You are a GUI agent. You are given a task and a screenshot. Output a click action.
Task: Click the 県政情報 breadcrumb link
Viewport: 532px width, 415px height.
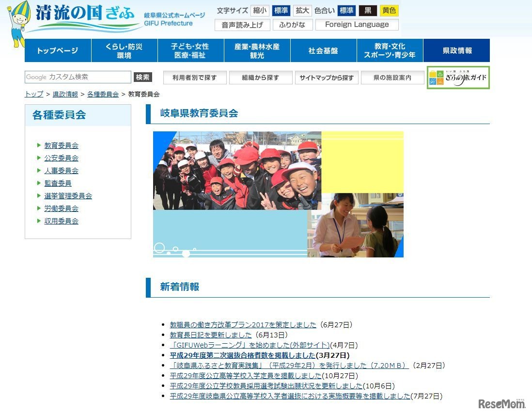(65, 94)
